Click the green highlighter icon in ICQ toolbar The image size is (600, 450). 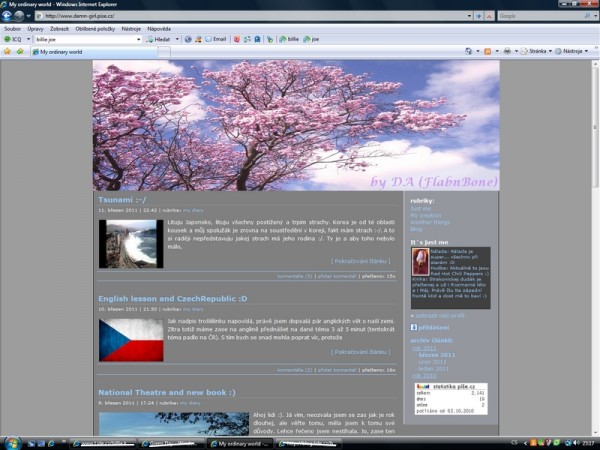(x=270, y=39)
